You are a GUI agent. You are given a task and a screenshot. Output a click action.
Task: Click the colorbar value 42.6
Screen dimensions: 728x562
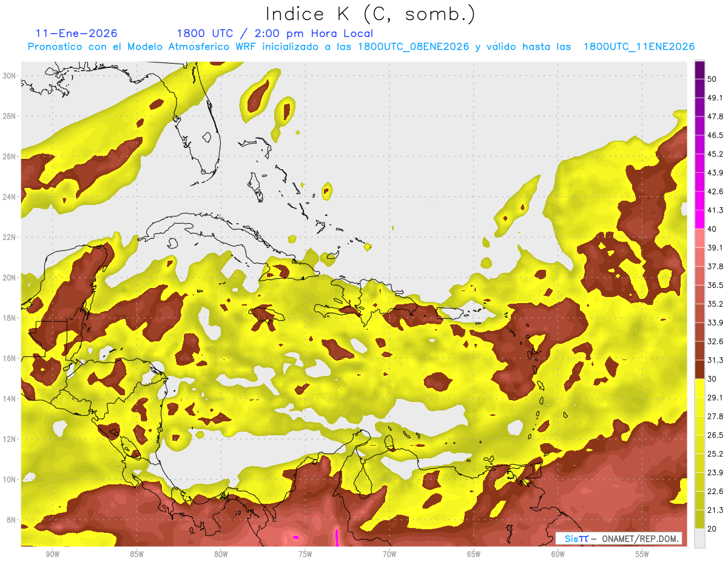(715, 192)
